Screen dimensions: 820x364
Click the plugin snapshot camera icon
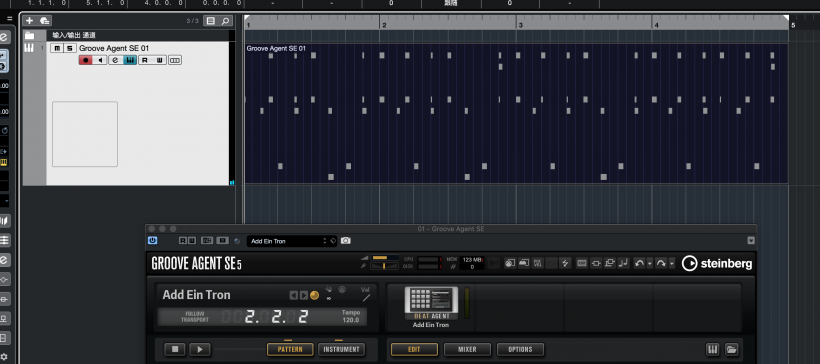coord(346,241)
